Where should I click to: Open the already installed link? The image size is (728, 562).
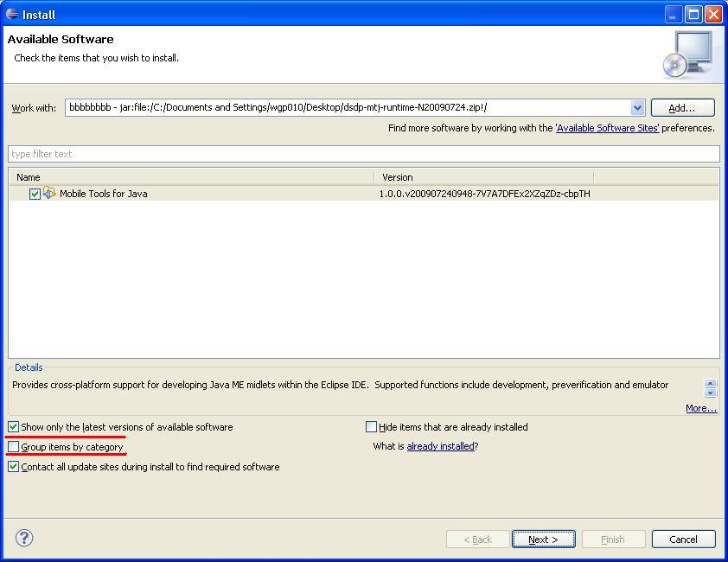[x=441, y=446]
